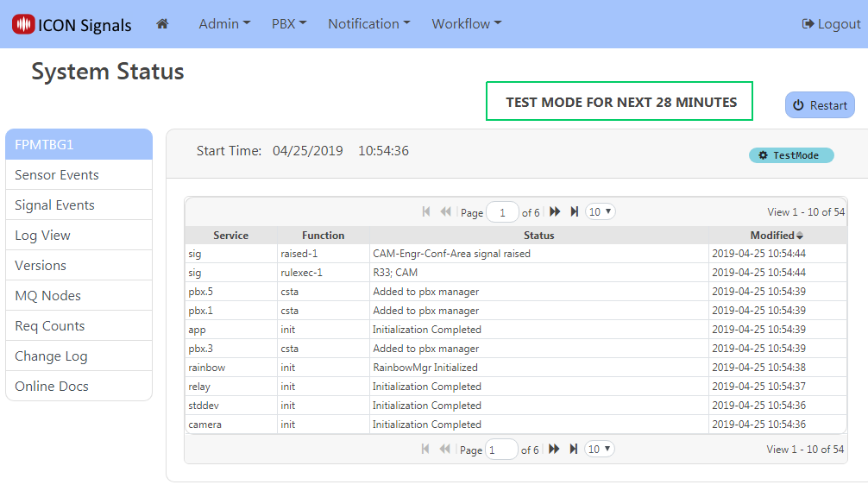Open Change Log in the sidebar
Screen dimensions: 868x491
click(79, 356)
